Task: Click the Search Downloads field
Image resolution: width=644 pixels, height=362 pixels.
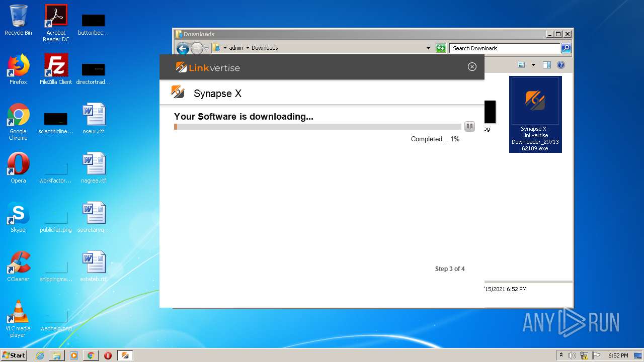Action: [x=505, y=48]
